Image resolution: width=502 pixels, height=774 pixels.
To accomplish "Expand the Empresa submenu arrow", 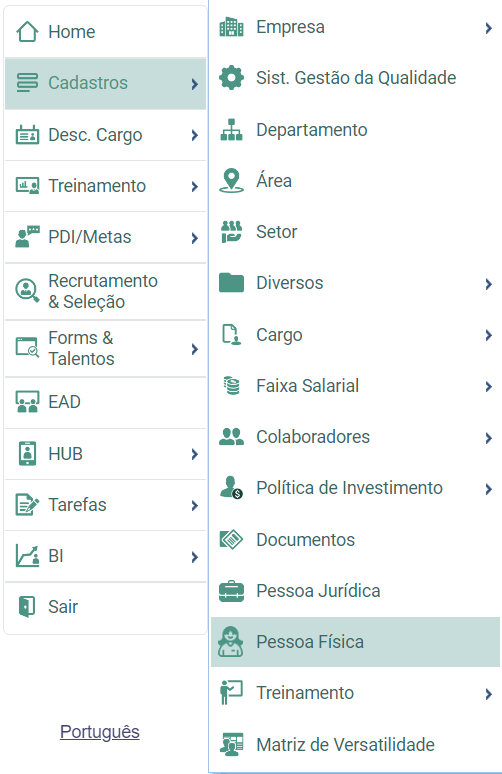I will (489, 28).
